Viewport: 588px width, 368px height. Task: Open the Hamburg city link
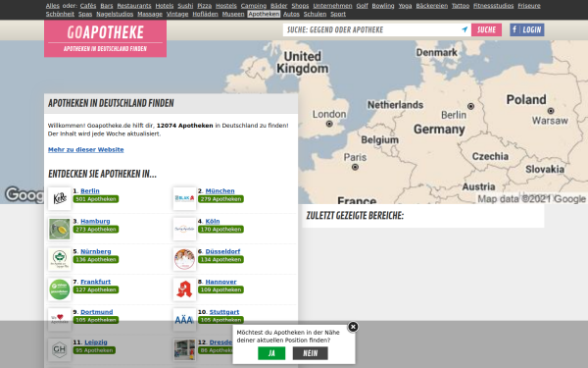pyautogui.click(x=95, y=221)
